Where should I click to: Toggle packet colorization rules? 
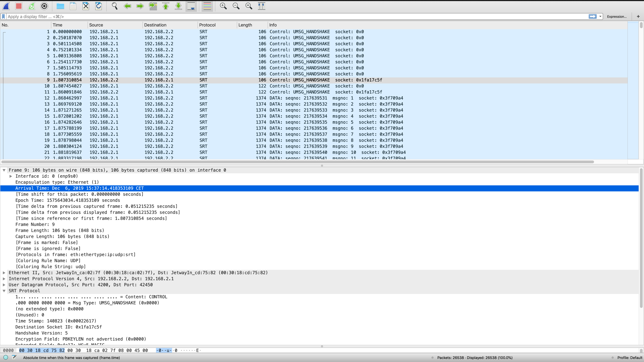[207, 6]
